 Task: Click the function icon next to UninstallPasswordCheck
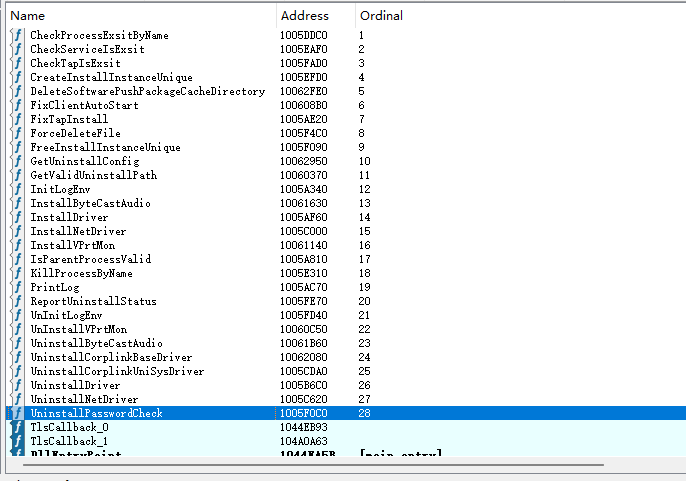click(x=16, y=413)
